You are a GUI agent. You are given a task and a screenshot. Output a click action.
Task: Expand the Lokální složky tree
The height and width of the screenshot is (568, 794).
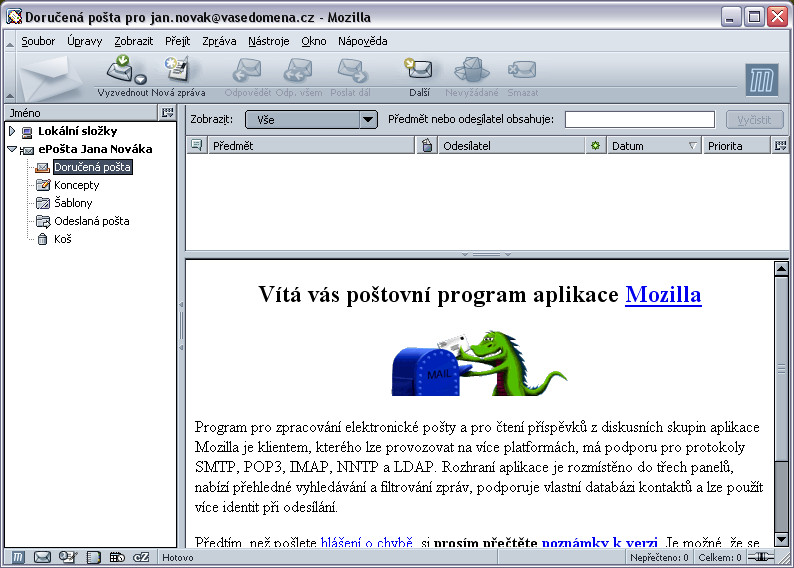point(12,131)
